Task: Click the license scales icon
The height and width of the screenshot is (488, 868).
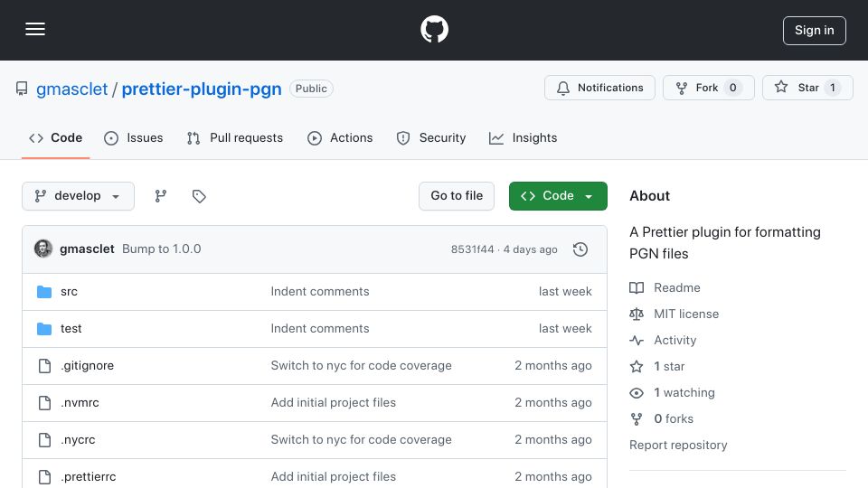Action: (637, 314)
